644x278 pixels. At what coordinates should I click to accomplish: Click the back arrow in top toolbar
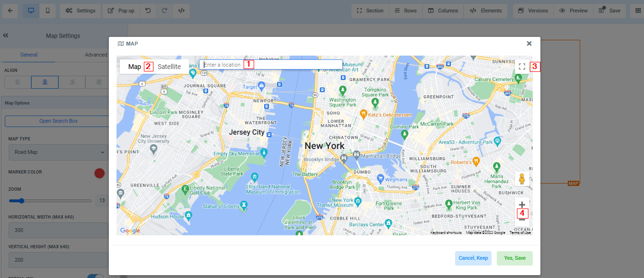coord(11,11)
